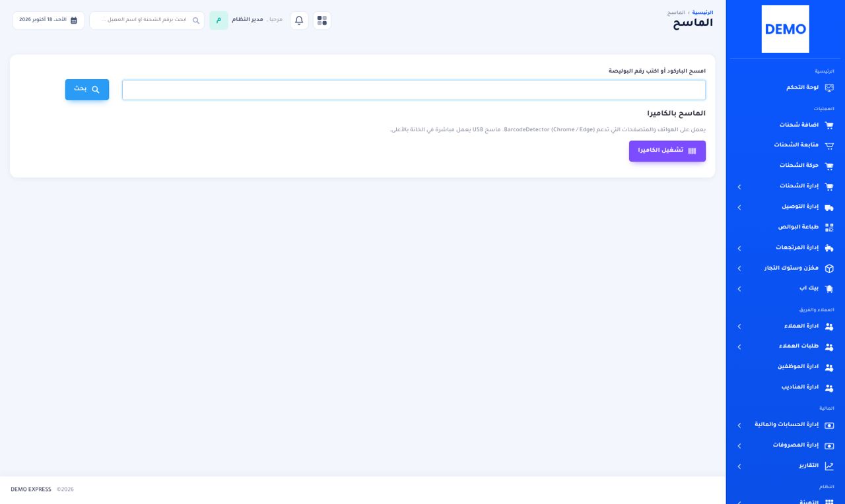Click the بيك اب pickup icon
Screen dimensions: 845x504
(829, 289)
